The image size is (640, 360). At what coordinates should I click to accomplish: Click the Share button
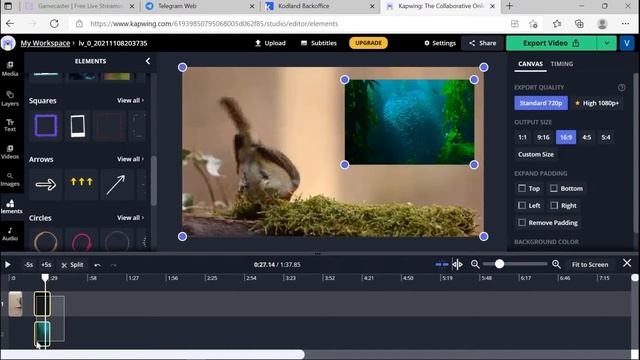pos(482,43)
